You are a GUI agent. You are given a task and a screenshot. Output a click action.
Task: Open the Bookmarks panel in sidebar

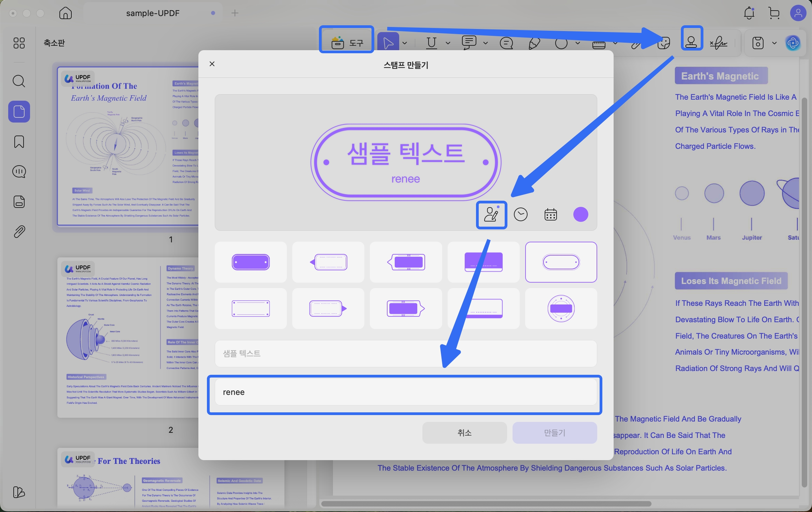(x=19, y=142)
